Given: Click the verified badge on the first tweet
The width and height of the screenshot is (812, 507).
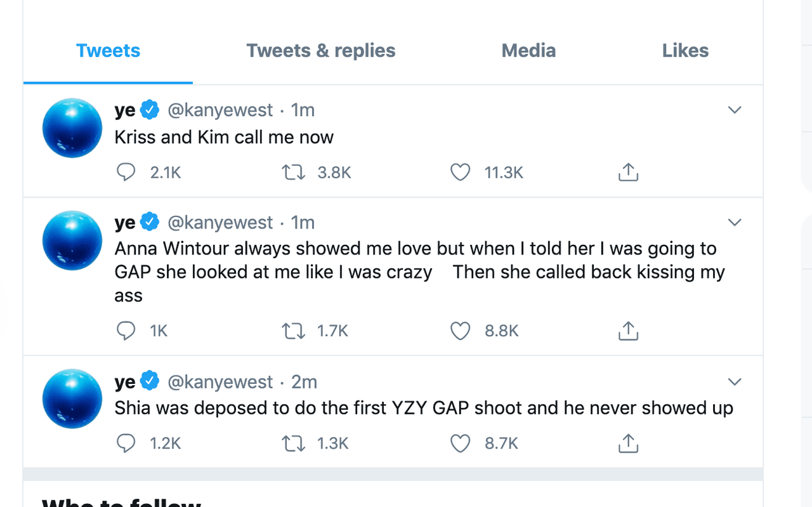Looking at the screenshot, I should 150,109.
